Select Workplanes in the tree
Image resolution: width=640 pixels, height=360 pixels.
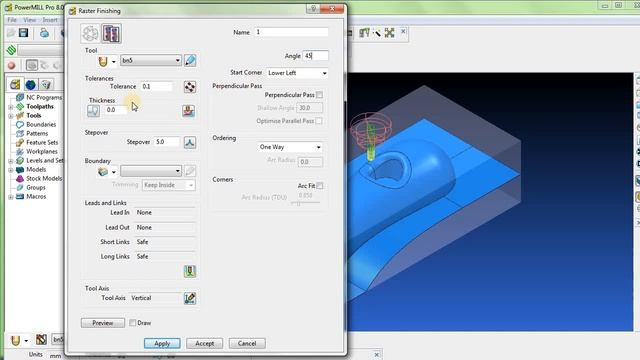42,151
